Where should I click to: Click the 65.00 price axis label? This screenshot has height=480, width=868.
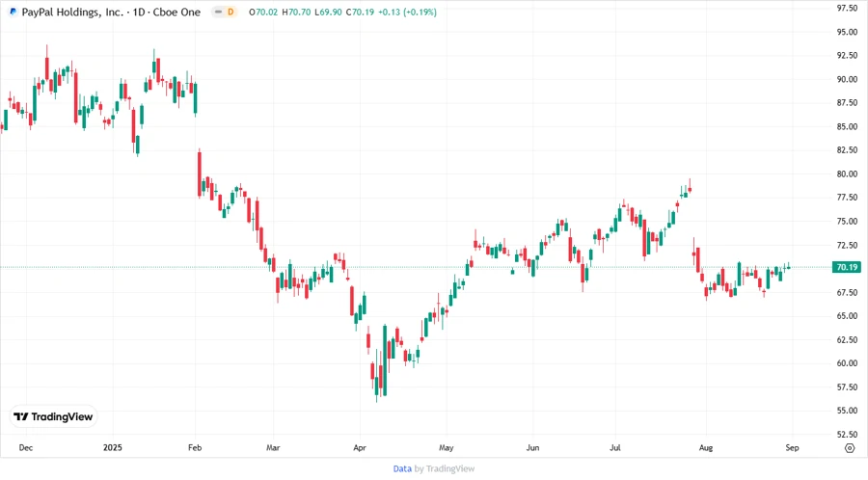tap(847, 316)
